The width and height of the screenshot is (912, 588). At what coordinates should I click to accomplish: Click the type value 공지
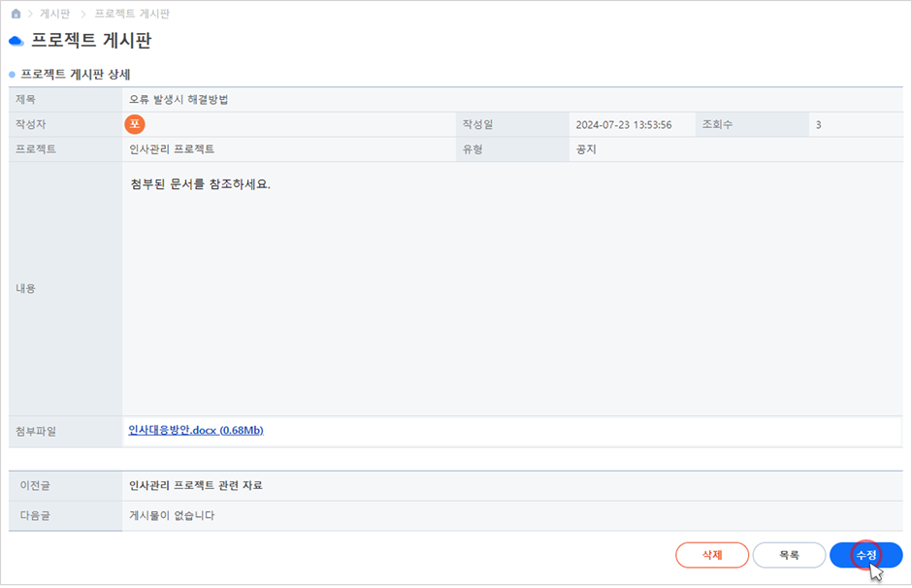[x=586, y=148]
